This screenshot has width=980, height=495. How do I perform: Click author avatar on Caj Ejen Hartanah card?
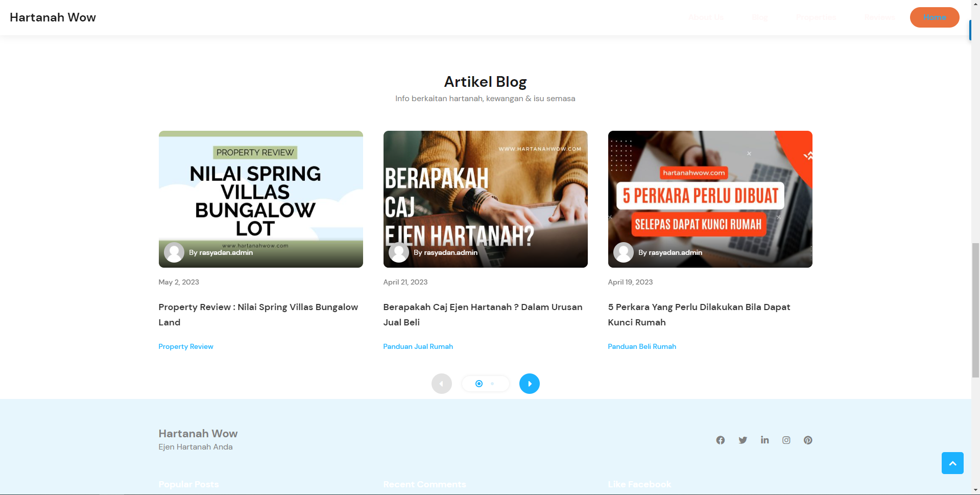coord(398,252)
